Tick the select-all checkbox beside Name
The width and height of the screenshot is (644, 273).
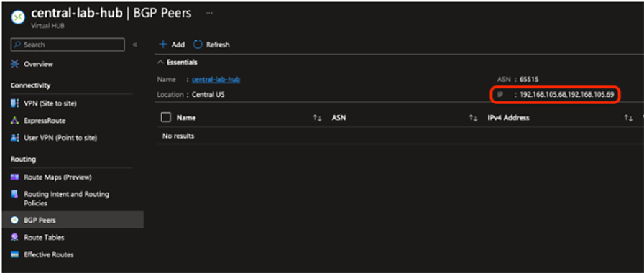[166, 118]
